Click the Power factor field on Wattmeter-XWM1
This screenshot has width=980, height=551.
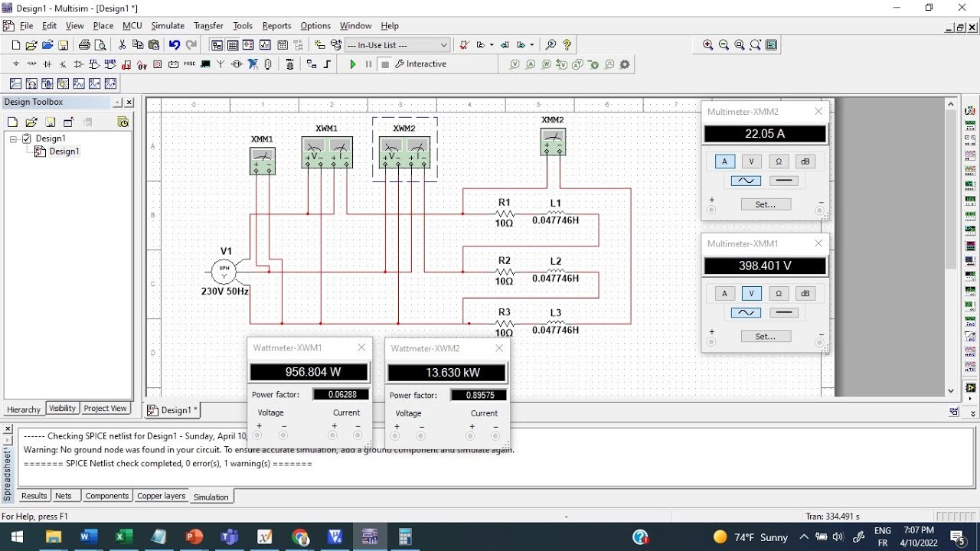click(x=341, y=395)
